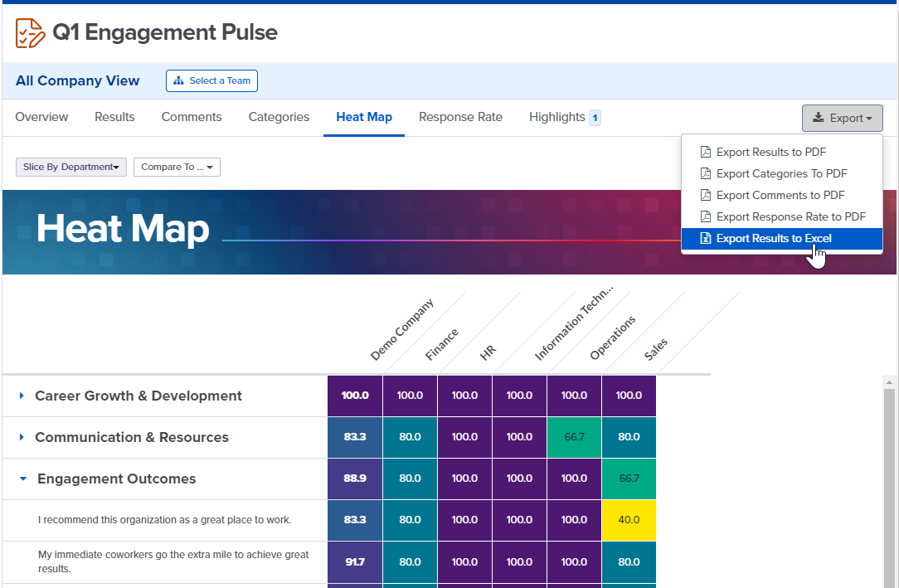899x588 pixels.
Task: Open the Compare To dropdown
Action: [x=177, y=167]
